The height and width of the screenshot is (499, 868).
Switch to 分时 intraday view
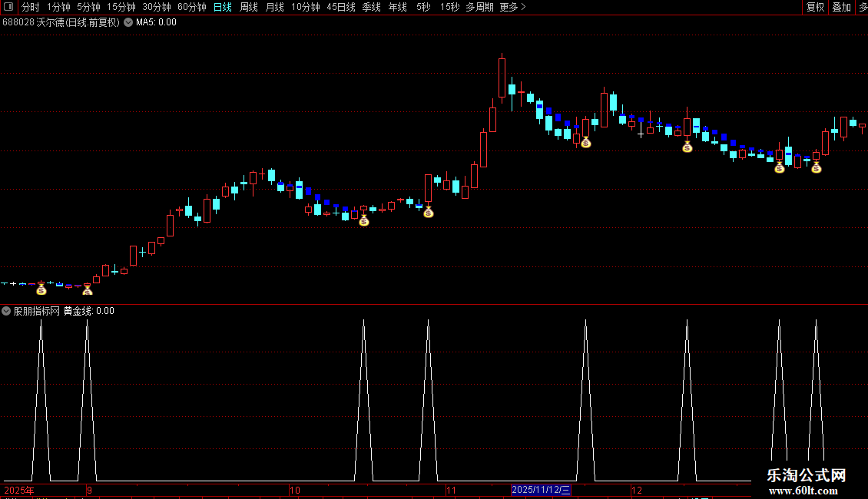[31, 7]
